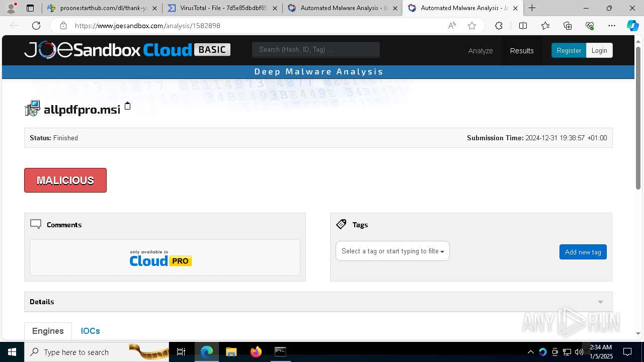Click the Add new tag button
The width and height of the screenshot is (644, 362).
[583, 252]
